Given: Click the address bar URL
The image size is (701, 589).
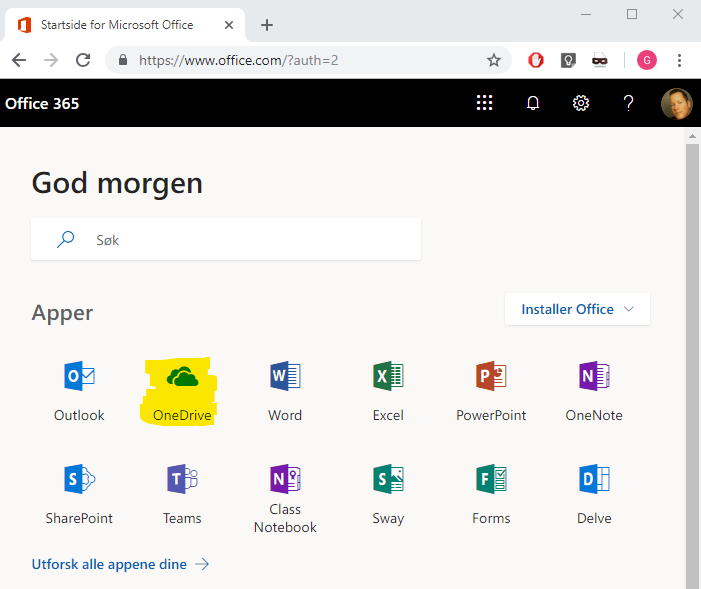Looking at the screenshot, I should click(238, 60).
